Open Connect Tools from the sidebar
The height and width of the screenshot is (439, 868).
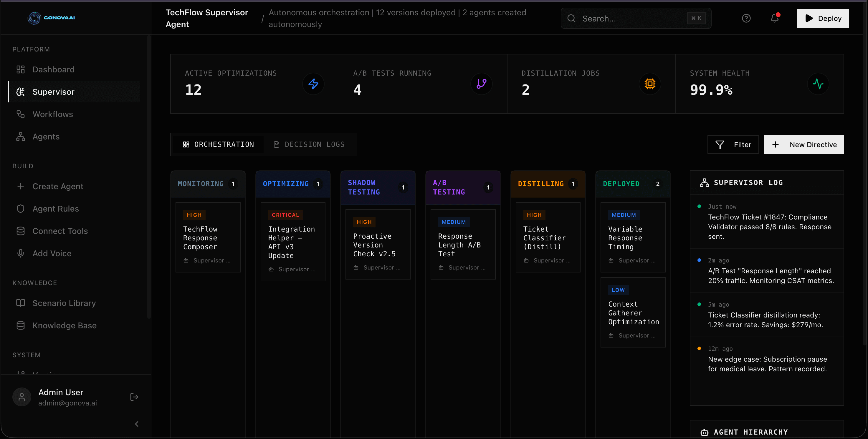[60, 231]
